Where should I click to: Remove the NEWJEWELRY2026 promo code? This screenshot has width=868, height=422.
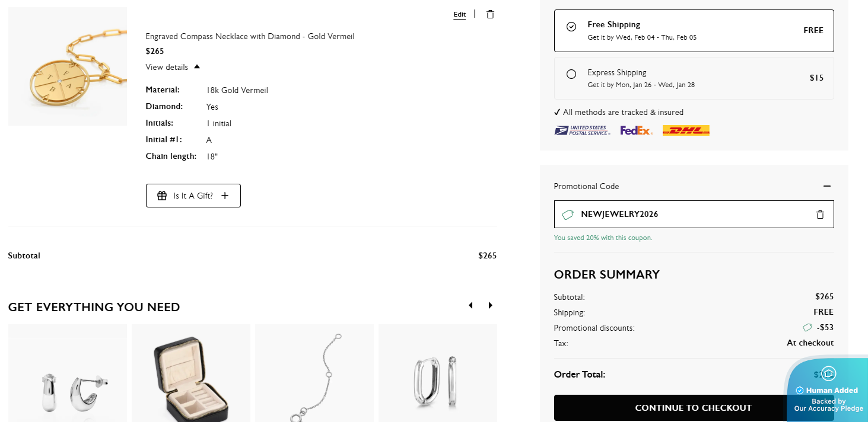[x=820, y=215]
